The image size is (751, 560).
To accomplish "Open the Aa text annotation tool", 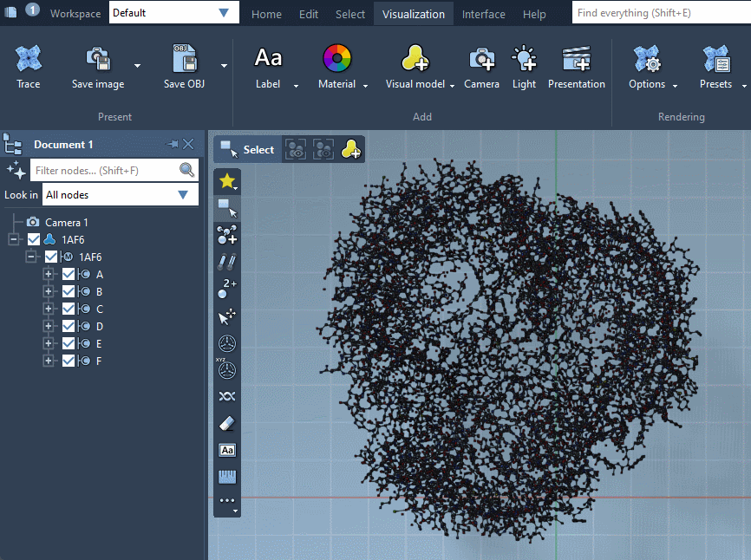I will (x=226, y=450).
